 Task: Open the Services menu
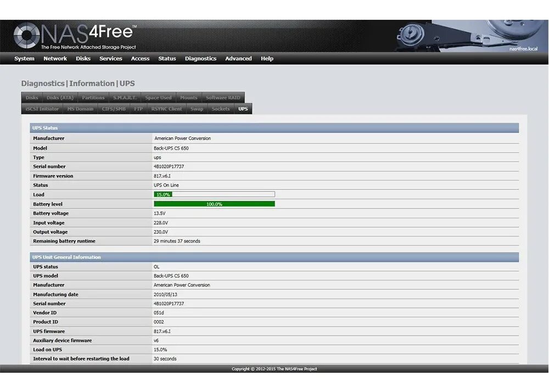(x=111, y=58)
